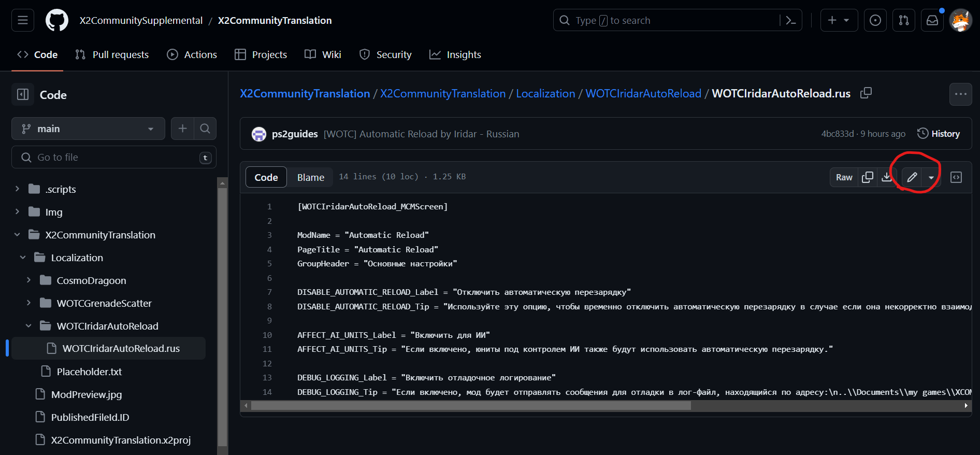This screenshot has width=980, height=455.
Task: Click scroll right arrow of code scrollbar
Action: (x=966, y=406)
